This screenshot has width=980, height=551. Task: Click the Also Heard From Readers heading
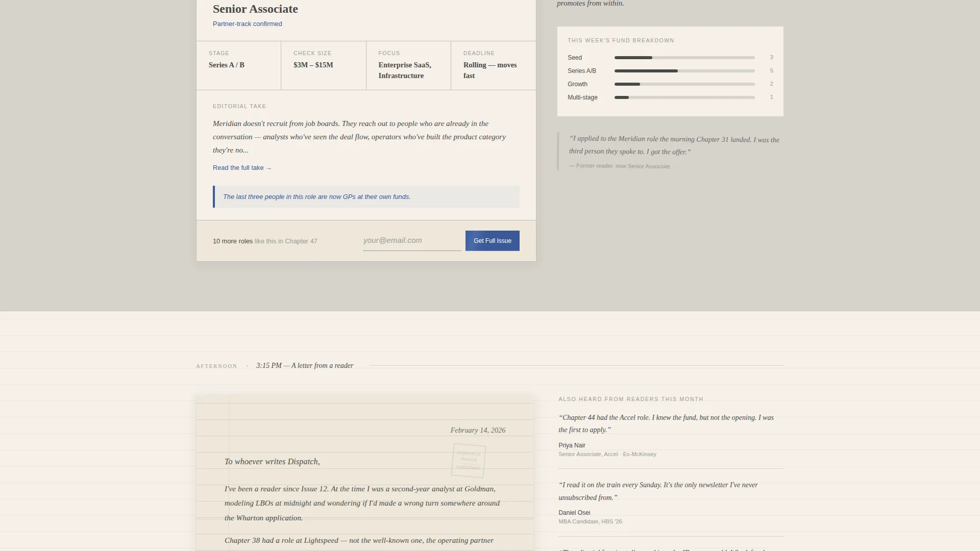(631, 399)
